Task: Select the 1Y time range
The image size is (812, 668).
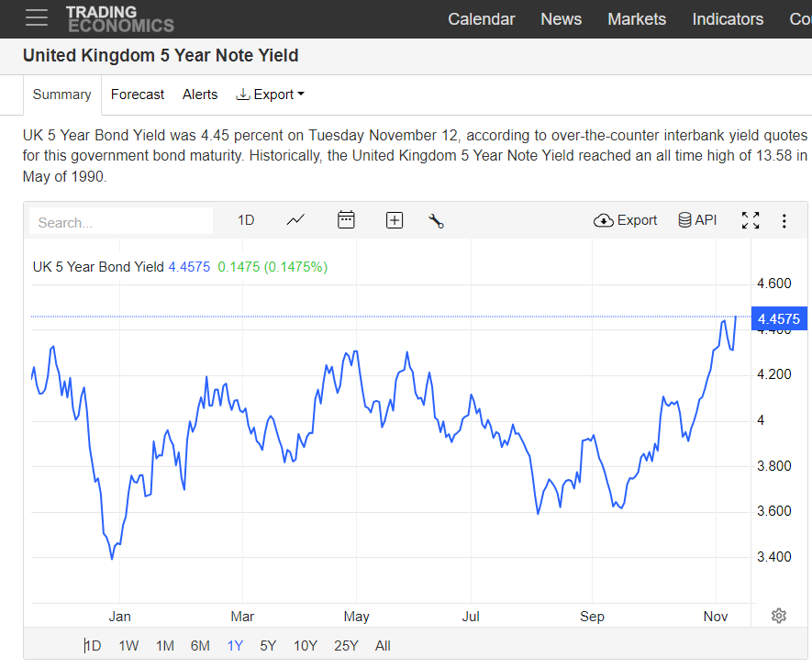Action: [235, 646]
